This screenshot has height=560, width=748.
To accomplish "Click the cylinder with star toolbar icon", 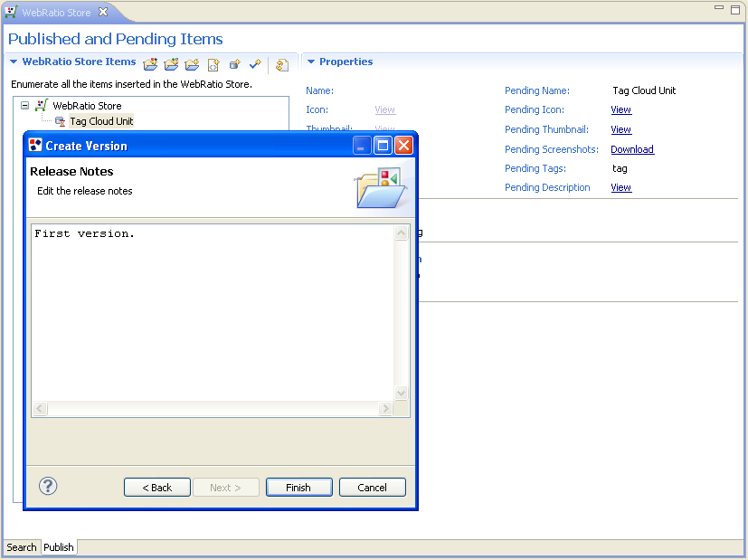I will pyautogui.click(x=234, y=64).
